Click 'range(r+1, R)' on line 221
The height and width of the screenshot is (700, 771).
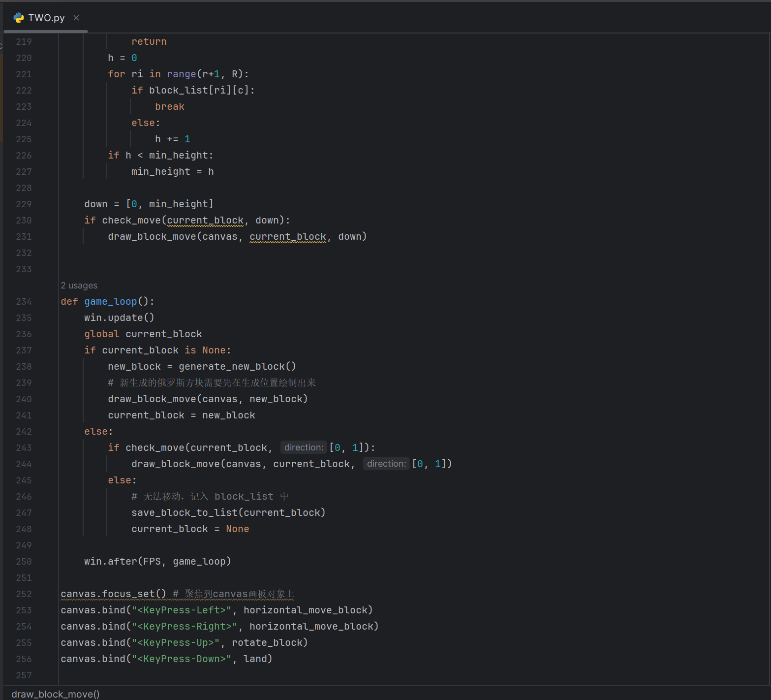(x=205, y=74)
